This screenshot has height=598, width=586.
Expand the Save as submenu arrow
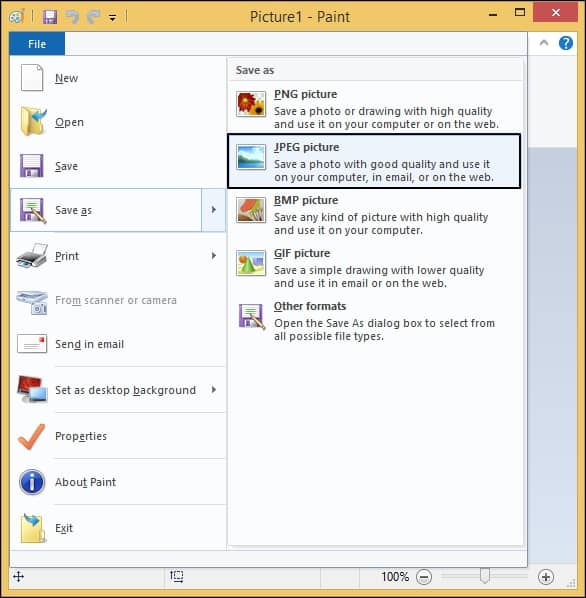214,210
